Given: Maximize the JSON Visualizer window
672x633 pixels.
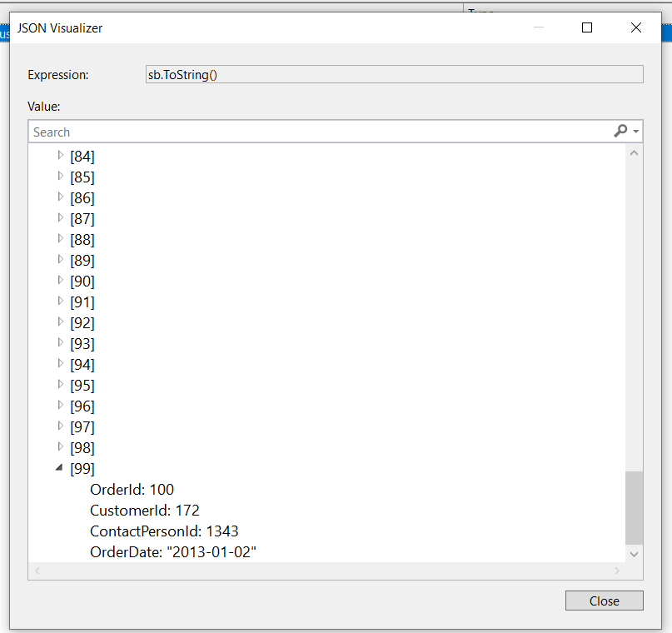Looking at the screenshot, I should point(587,27).
